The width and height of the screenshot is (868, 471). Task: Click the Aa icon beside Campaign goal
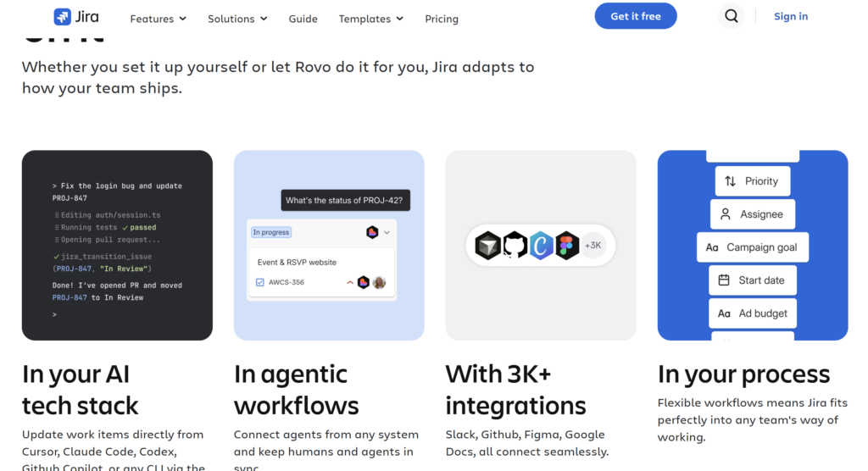coord(712,247)
